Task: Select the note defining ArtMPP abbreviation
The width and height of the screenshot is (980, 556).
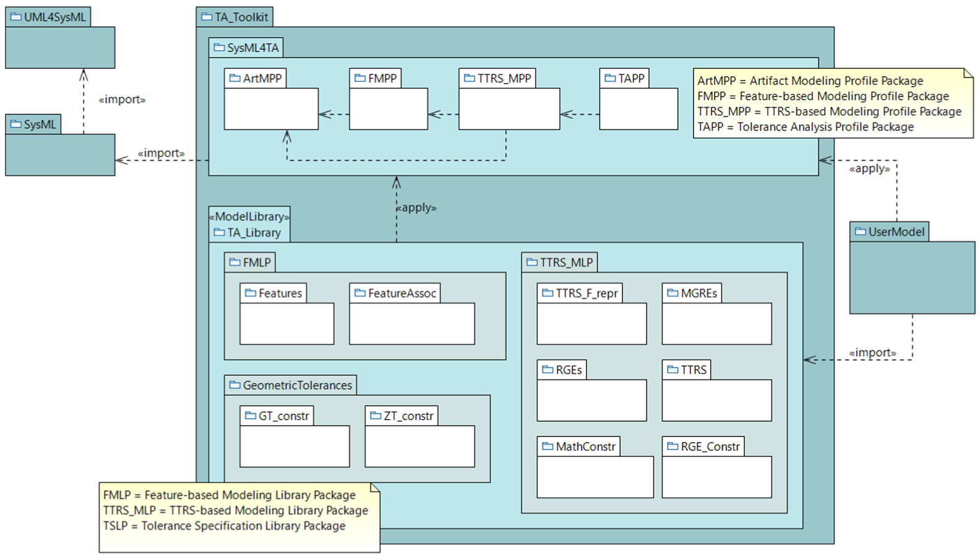Action: 810,81
